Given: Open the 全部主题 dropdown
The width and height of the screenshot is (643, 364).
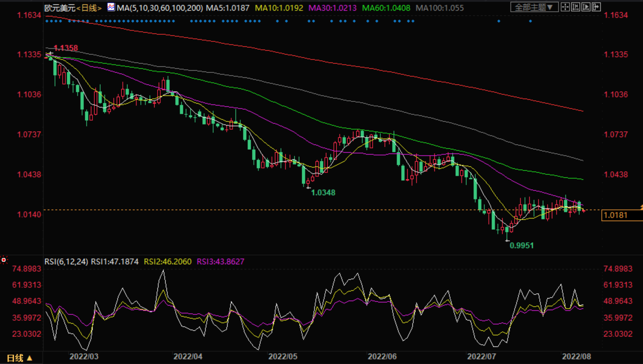Looking at the screenshot, I should click(534, 7).
